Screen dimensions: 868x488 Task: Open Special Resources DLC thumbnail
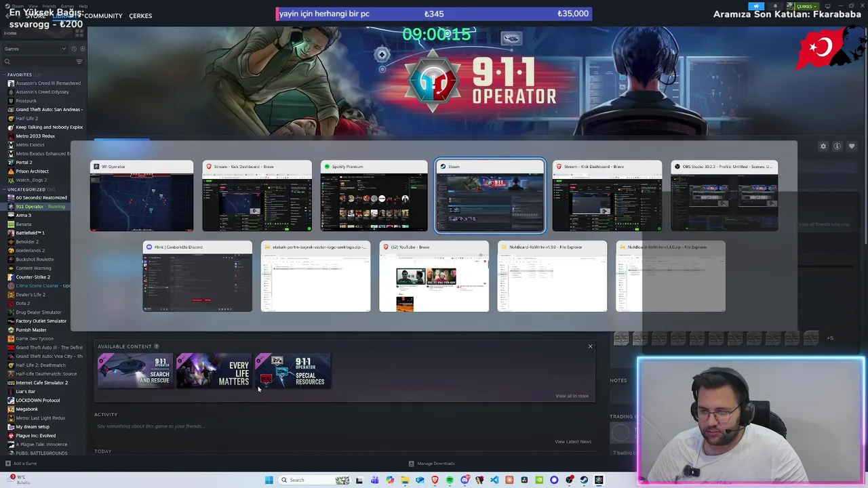(x=293, y=371)
